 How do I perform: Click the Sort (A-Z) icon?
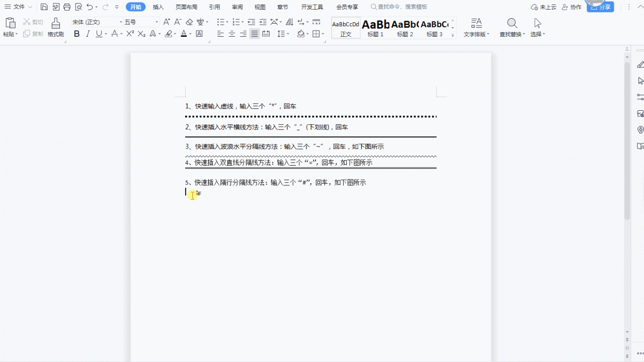click(x=289, y=22)
